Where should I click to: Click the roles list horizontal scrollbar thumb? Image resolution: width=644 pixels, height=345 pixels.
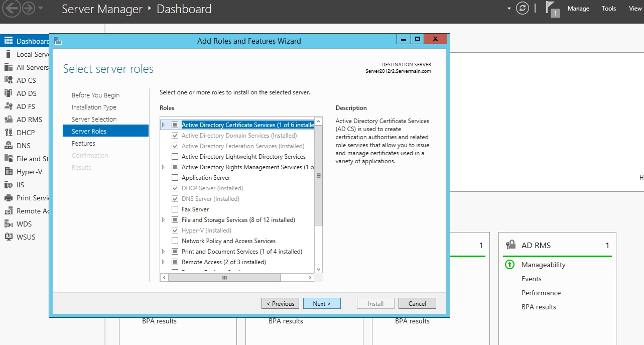coord(224,277)
